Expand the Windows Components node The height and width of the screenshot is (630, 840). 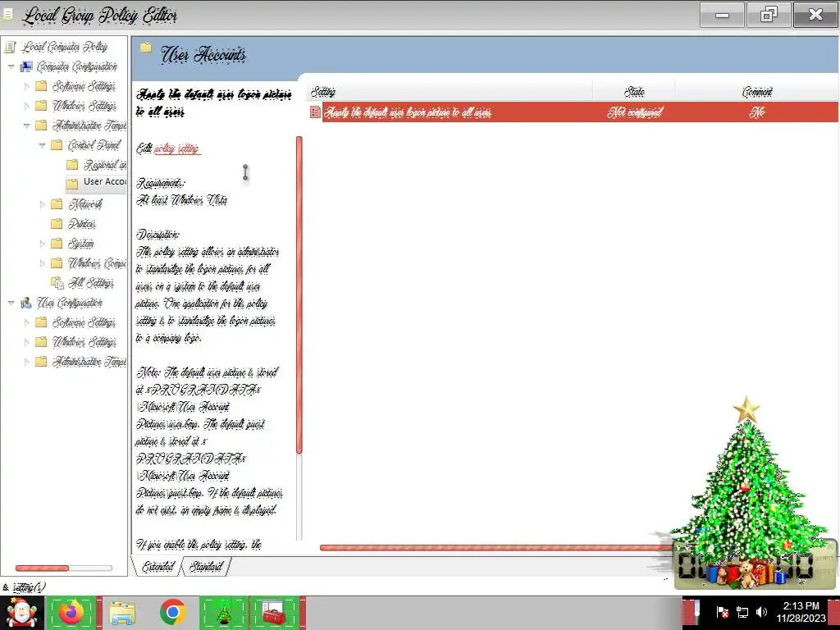(x=43, y=263)
